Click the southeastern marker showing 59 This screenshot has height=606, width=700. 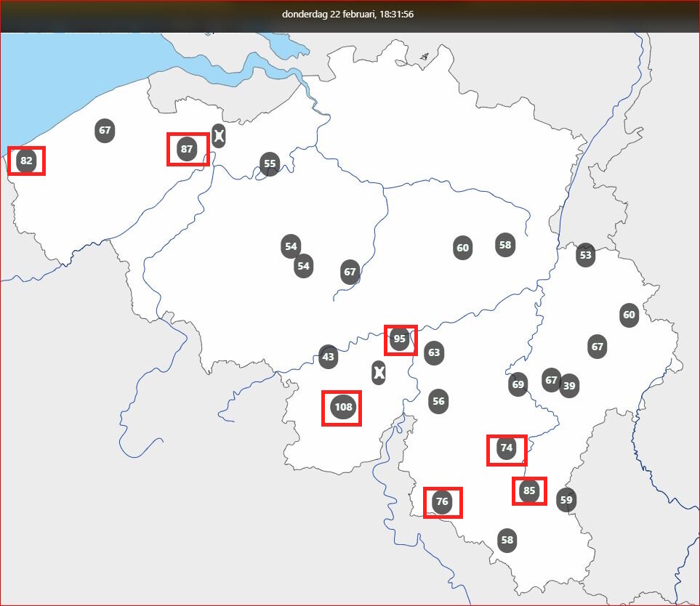pos(566,500)
